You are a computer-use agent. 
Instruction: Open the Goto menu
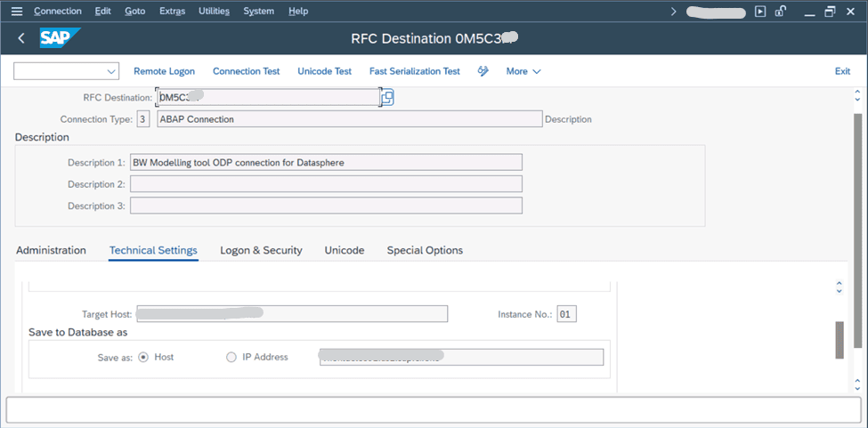[135, 11]
